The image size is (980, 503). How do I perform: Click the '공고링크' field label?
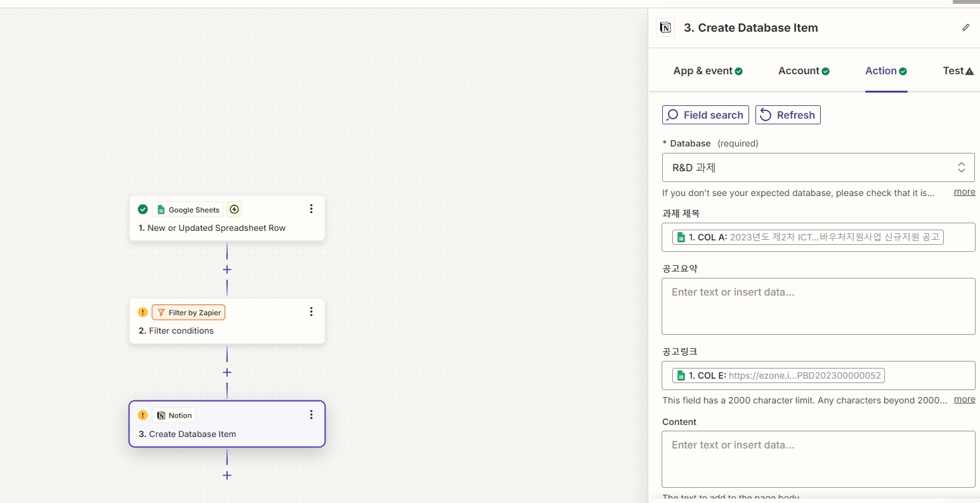click(x=680, y=351)
